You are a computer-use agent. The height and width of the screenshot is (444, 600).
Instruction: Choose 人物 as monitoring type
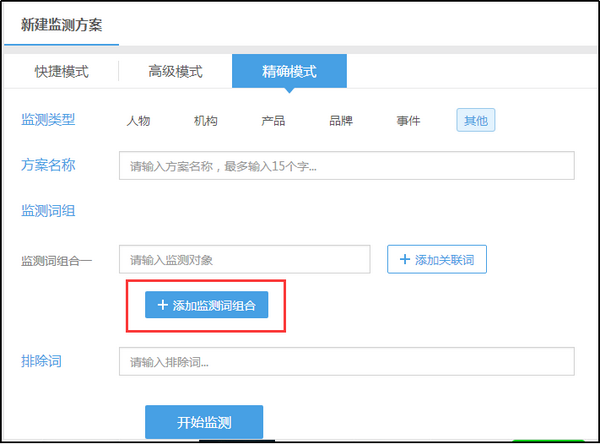click(139, 121)
